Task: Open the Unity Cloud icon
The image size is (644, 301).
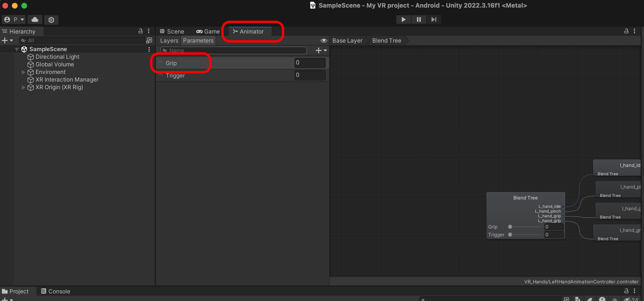Action: tap(35, 19)
